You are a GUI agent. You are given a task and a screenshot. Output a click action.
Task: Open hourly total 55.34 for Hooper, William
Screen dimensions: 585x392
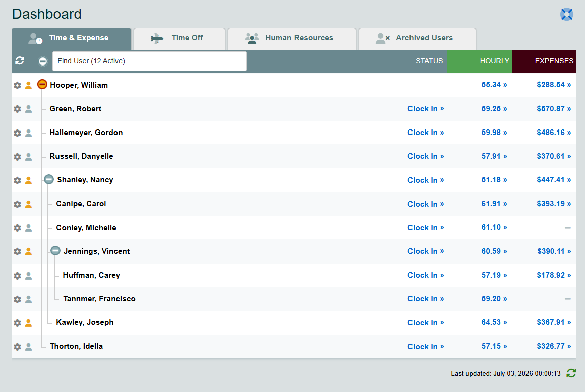click(x=494, y=85)
